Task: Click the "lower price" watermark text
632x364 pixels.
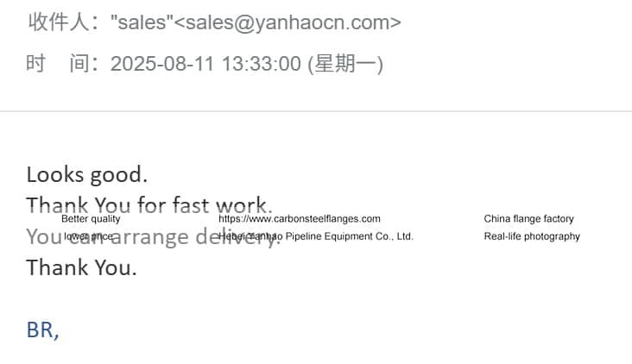Action: 88,236
